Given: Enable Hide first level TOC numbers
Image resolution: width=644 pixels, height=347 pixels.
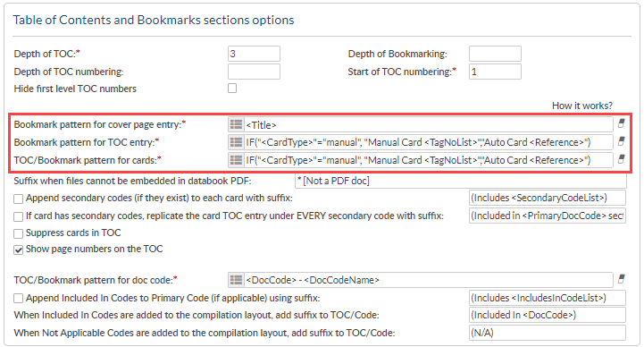Looking at the screenshot, I should click(232, 89).
